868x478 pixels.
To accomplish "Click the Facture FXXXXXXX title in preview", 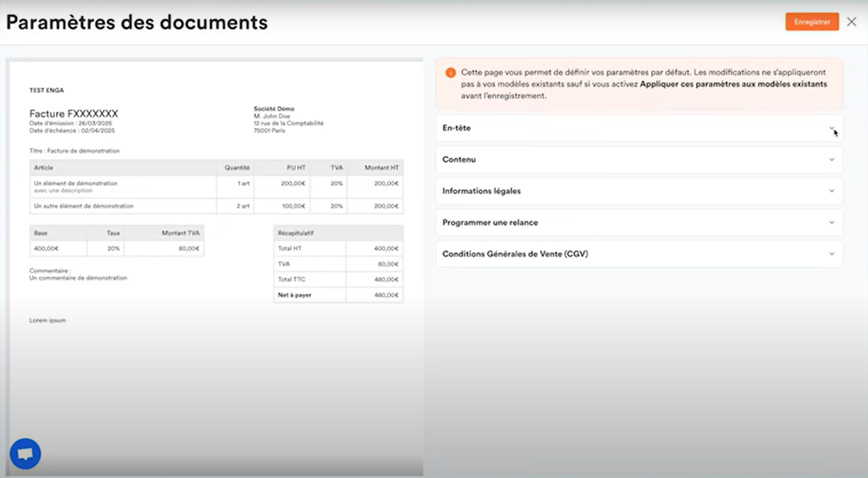I will pyautogui.click(x=74, y=114).
